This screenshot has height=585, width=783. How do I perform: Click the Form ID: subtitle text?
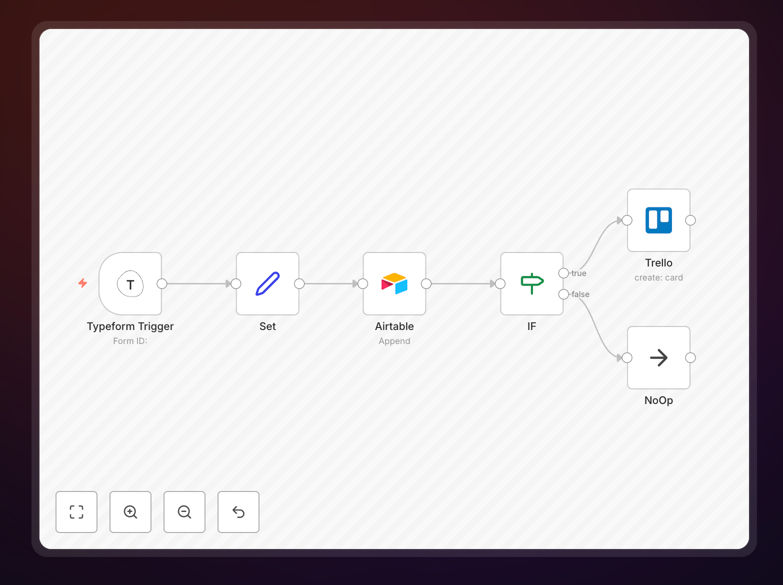pos(130,341)
